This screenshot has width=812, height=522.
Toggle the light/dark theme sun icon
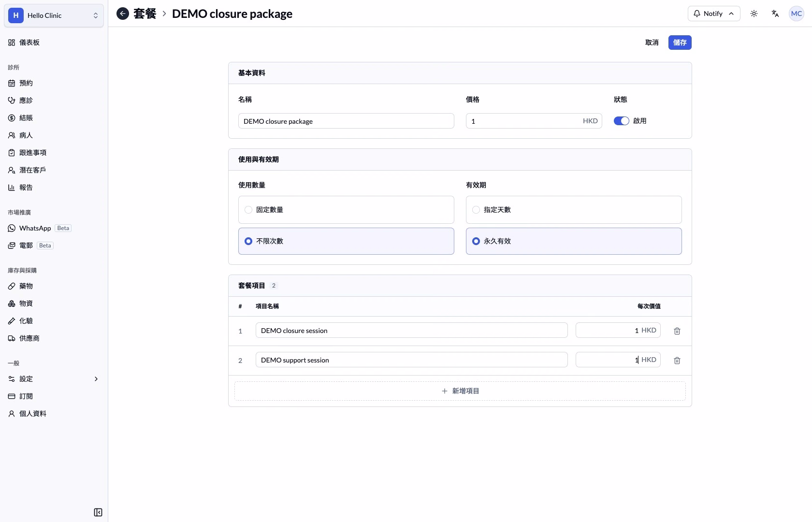pyautogui.click(x=754, y=14)
